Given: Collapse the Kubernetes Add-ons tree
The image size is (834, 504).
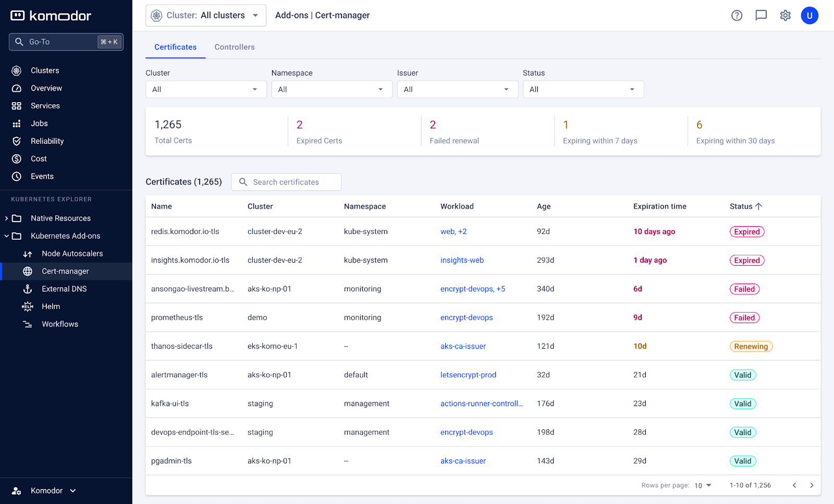Looking at the screenshot, I should pos(6,236).
